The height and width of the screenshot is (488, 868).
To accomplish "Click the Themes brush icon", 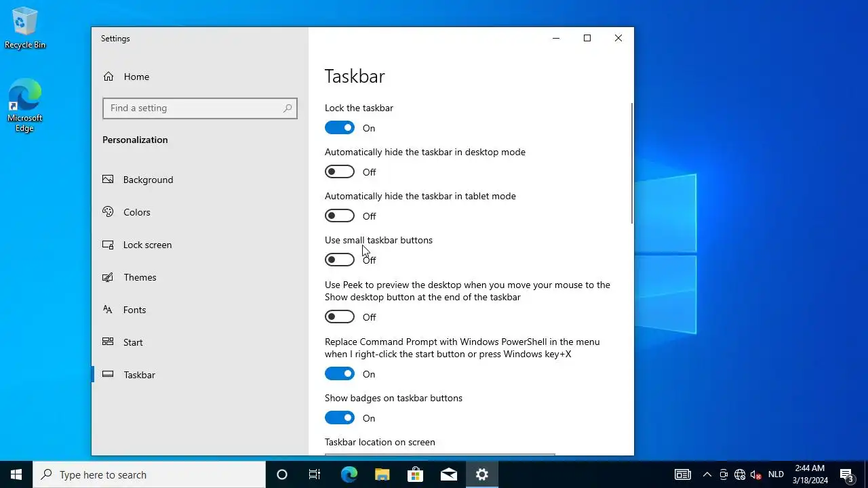I will coord(108,277).
